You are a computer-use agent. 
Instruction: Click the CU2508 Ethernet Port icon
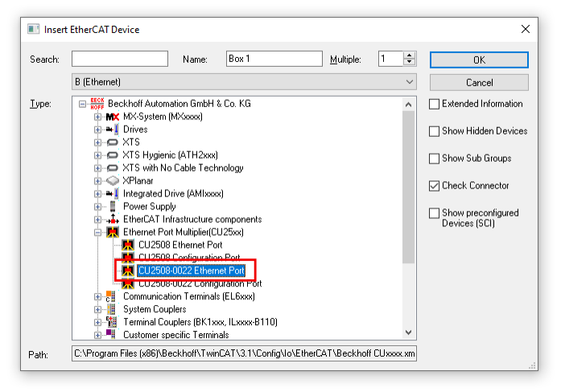[x=128, y=245]
